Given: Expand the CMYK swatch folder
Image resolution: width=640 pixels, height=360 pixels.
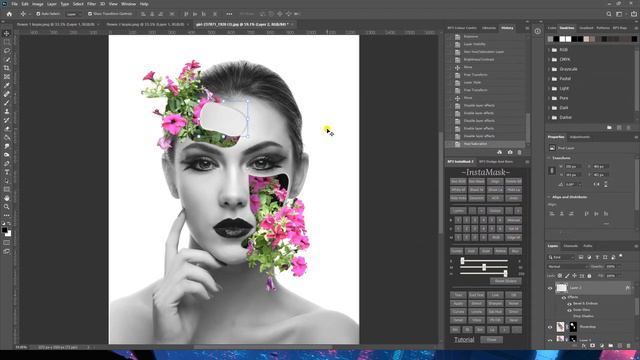Looking at the screenshot, I should click(549, 60).
